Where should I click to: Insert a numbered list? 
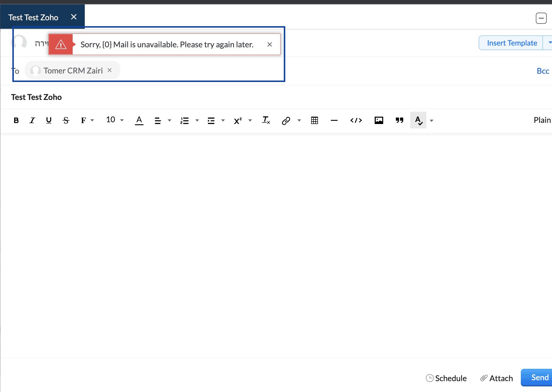pyautogui.click(x=184, y=120)
